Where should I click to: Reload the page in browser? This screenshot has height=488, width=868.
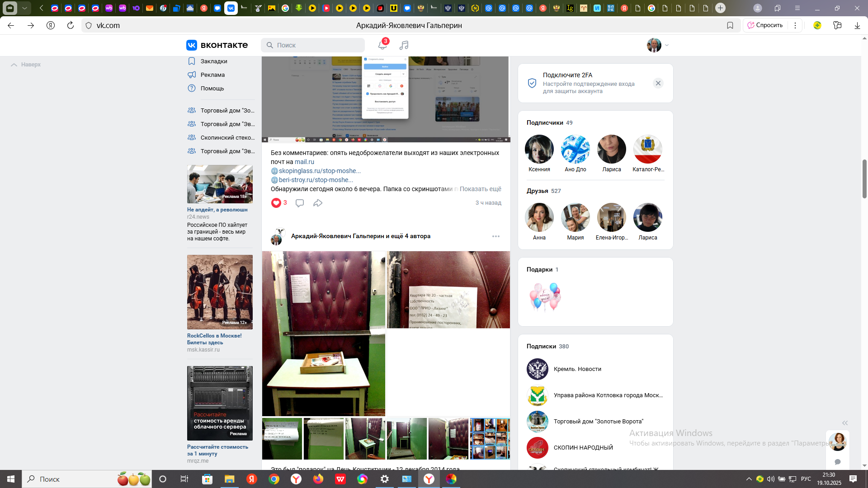[x=70, y=25]
